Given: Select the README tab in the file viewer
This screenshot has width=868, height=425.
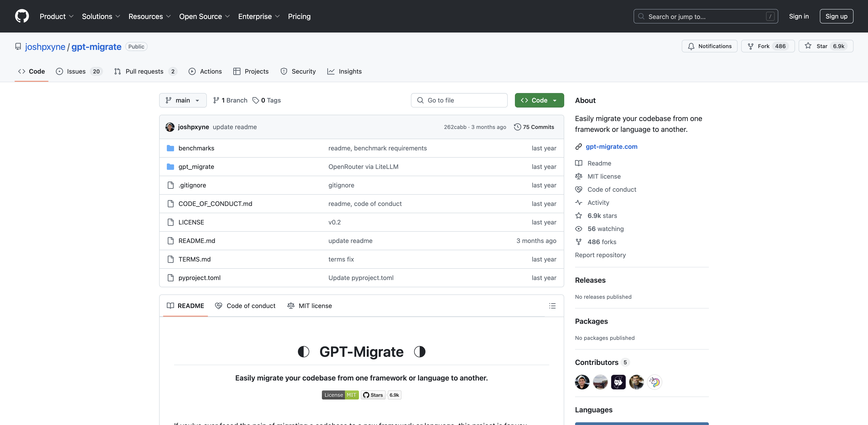Looking at the screenshot, I should (x=185, y=306).
